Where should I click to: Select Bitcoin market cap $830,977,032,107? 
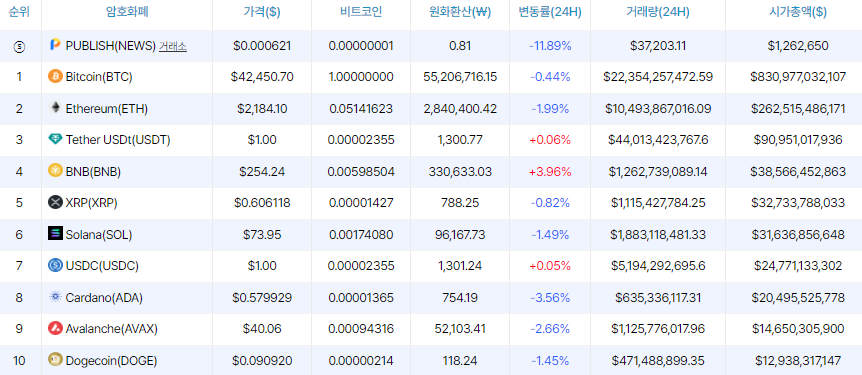pos(798,77)
